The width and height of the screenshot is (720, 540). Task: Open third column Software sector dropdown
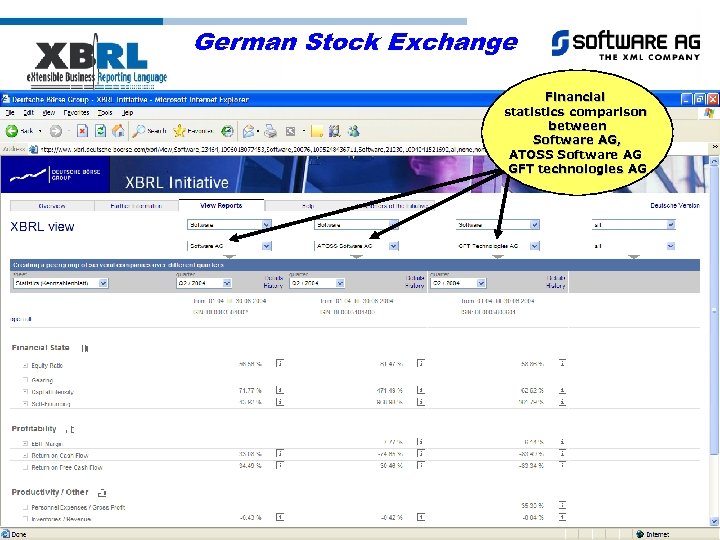[498, 225]
